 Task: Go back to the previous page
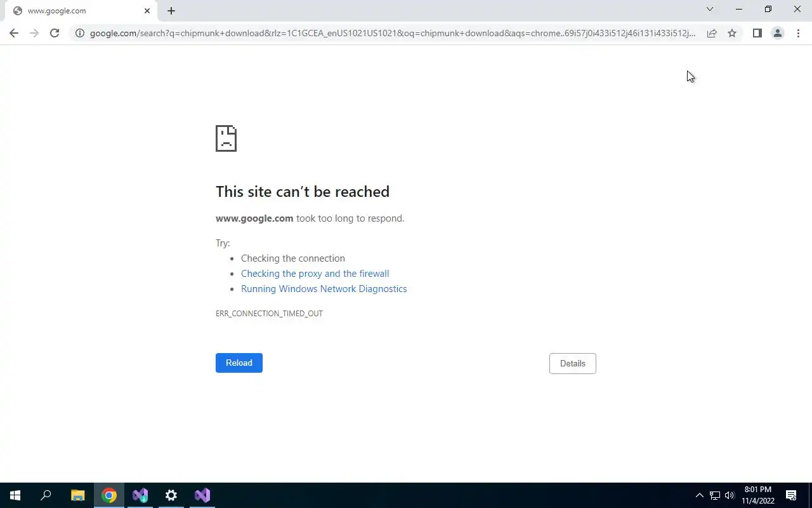tap(14, 33)
